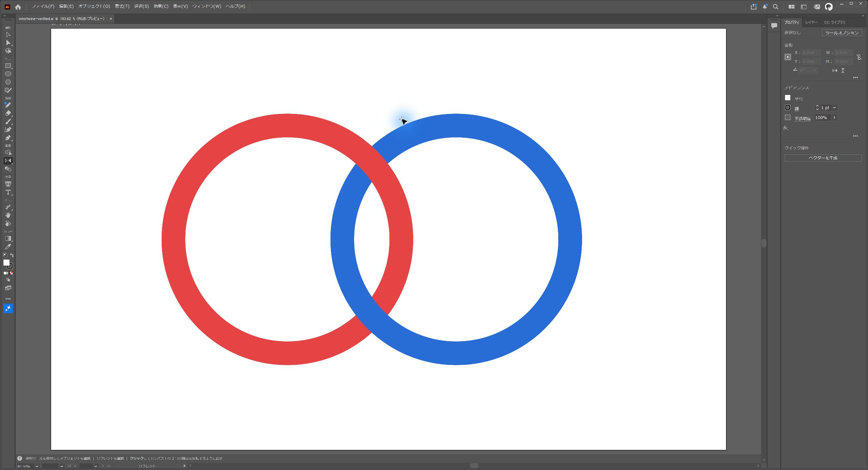Image resolution: width=868 pixels, height=470 pixels.
Task: Click flip vertical icon in Transform section
Action: tap(843, 70)
